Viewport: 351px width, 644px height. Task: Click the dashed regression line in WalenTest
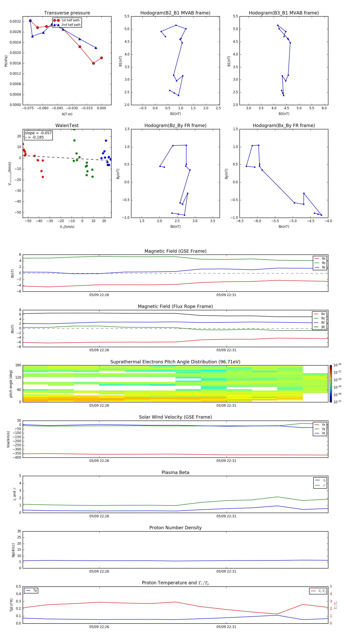click(67, 158)
